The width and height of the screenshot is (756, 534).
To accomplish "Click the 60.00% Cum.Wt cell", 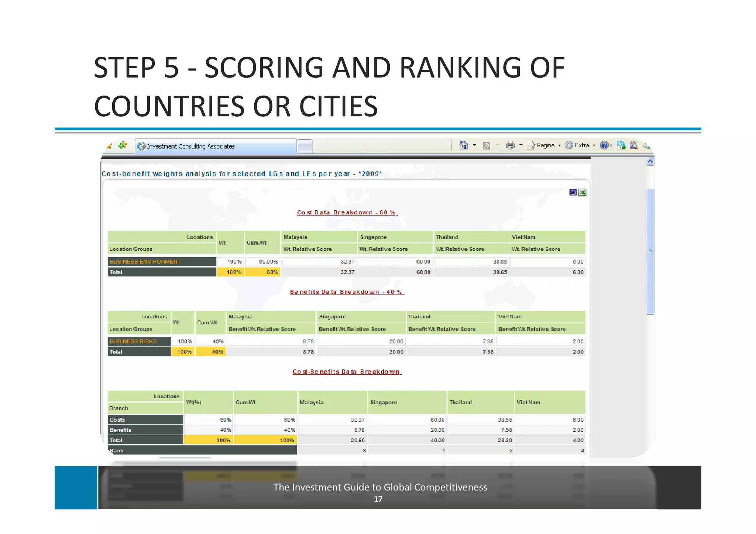I will tap(262, 262).
